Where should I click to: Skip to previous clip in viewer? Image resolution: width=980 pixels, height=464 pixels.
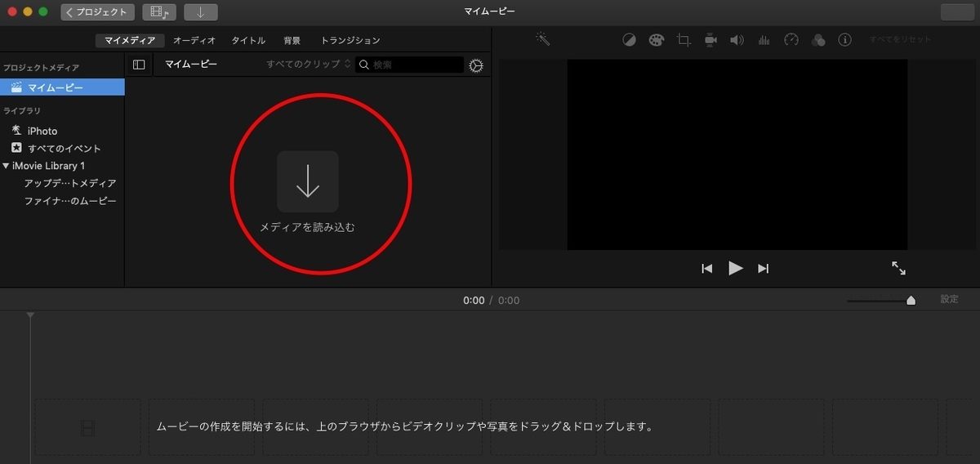pyautogui.click(x=707, y=268)
